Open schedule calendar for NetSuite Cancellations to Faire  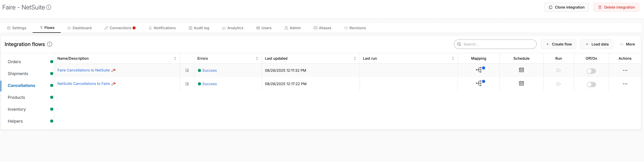pyautogui.click(x=521, y=83)
